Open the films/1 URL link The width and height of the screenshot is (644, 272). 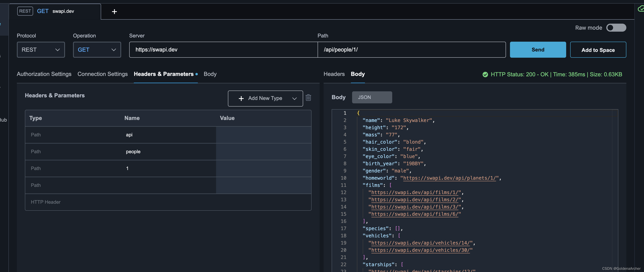(415, 192)
